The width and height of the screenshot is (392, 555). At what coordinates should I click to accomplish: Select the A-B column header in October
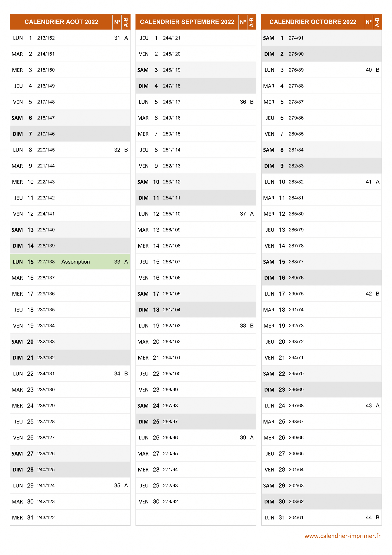(377, 22)
